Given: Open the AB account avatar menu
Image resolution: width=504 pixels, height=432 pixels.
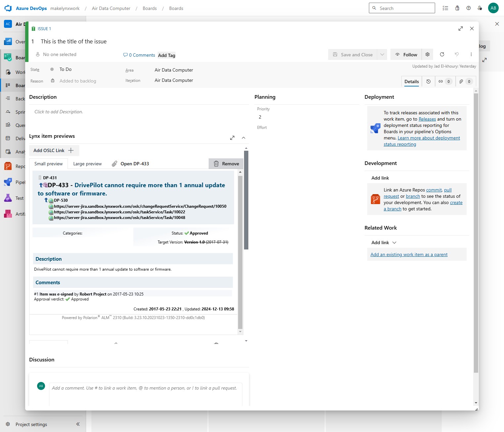Looking at the screenshot, I should coord(493,8).
